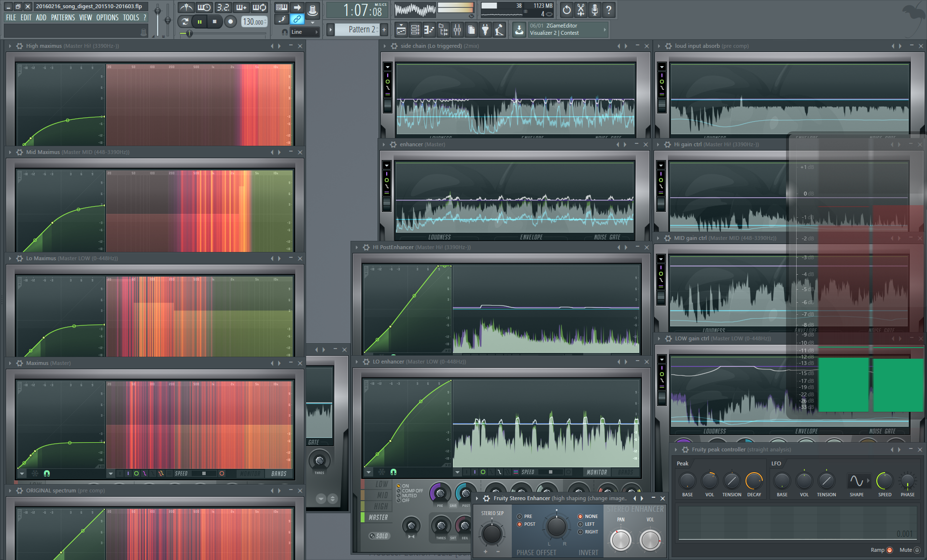The width and height of the screenshot is (927, 560).
Task: Click the MONITOR button in LO enhancer
Action: click(x=597, y=472)
